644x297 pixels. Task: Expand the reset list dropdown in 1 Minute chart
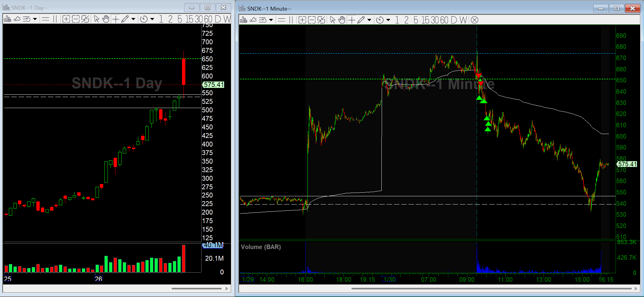tap(271, 20)
